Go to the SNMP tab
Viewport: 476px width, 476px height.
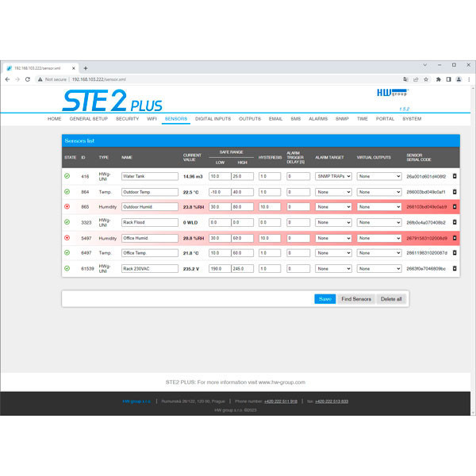coord(342,118)
